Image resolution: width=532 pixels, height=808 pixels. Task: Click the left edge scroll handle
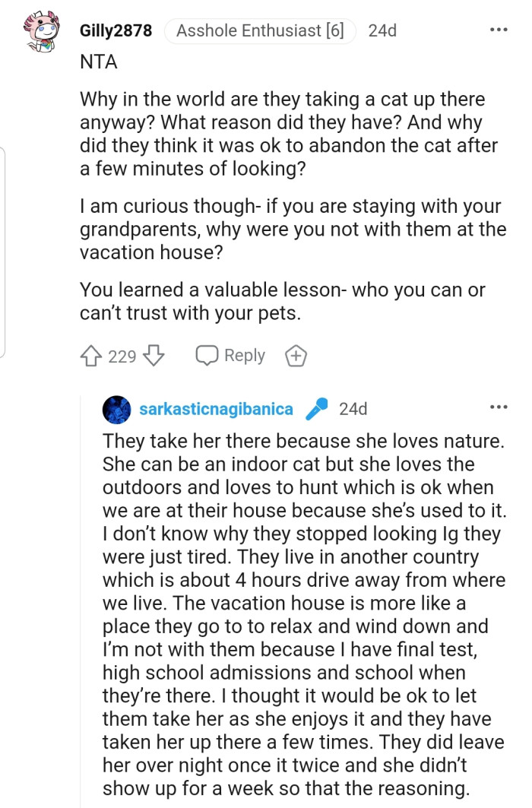click(3, 252)
